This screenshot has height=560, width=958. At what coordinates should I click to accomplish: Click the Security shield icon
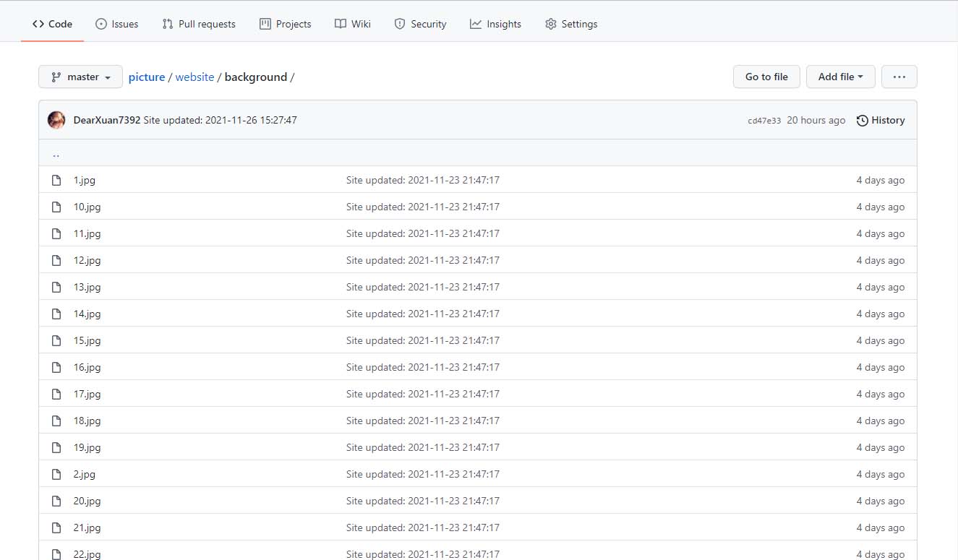click(x=400, y=24)
